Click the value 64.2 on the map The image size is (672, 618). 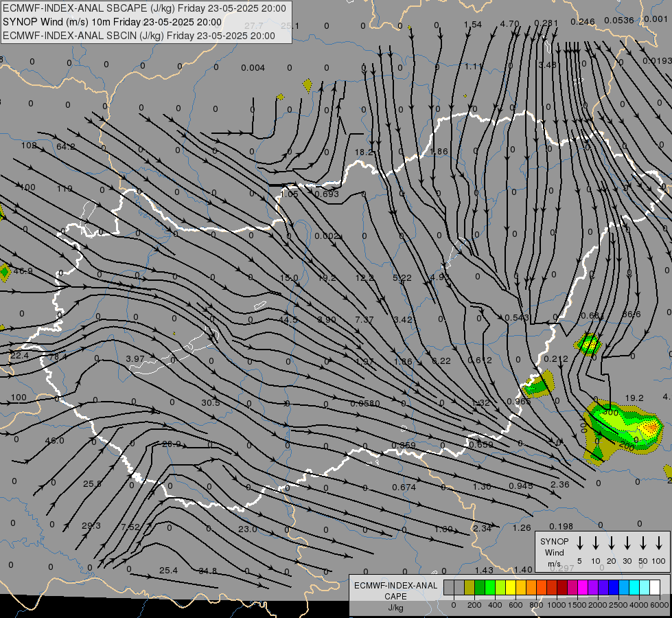coord(66,147)
